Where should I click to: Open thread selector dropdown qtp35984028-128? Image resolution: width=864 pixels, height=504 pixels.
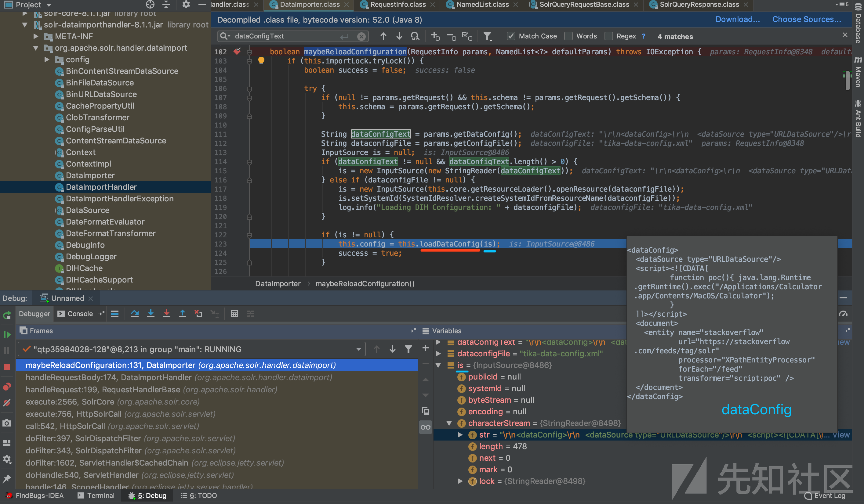tap(191, 349)
